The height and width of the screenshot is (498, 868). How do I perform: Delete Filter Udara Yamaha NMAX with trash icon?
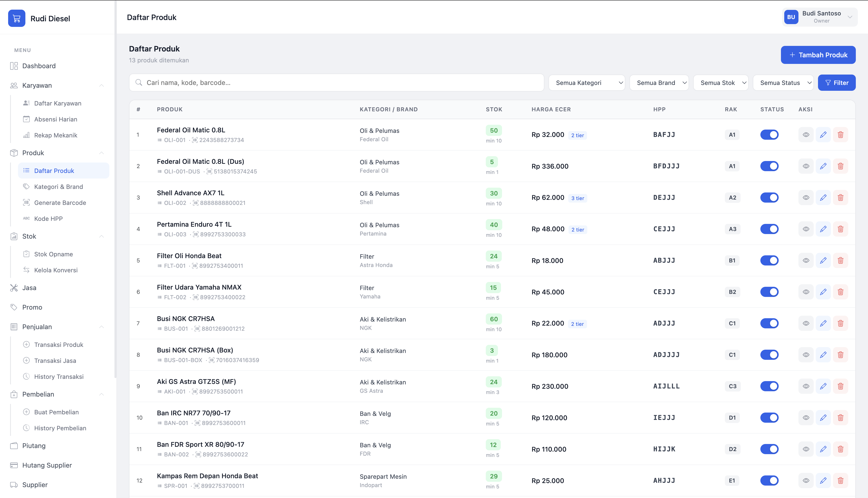tap(841, 292)
